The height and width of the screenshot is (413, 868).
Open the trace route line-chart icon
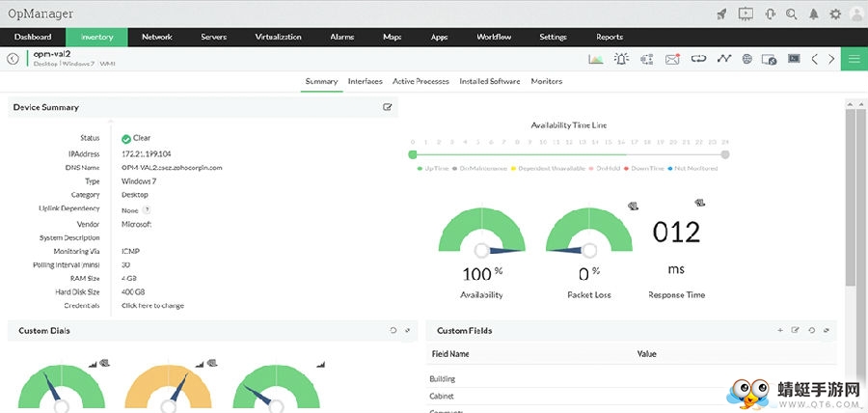point(723,59)
